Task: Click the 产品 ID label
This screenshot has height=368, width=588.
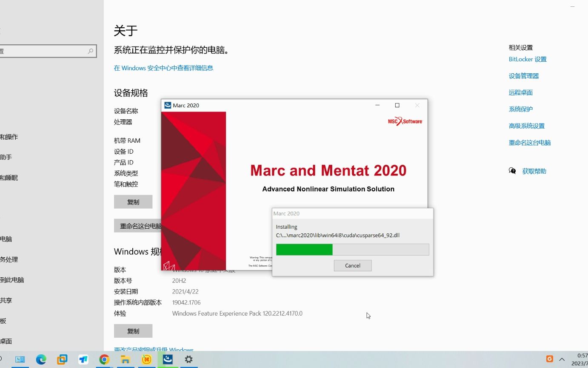Action: pos(124,162)
